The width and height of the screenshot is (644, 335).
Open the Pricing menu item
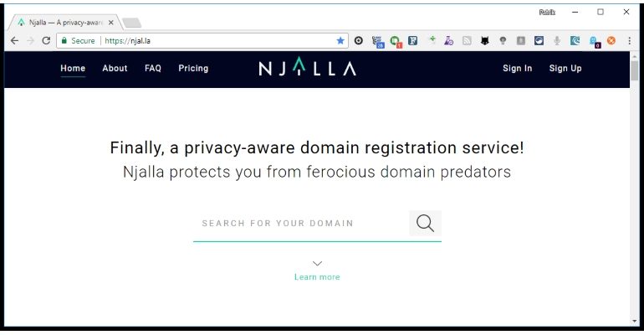pos(193,69)
